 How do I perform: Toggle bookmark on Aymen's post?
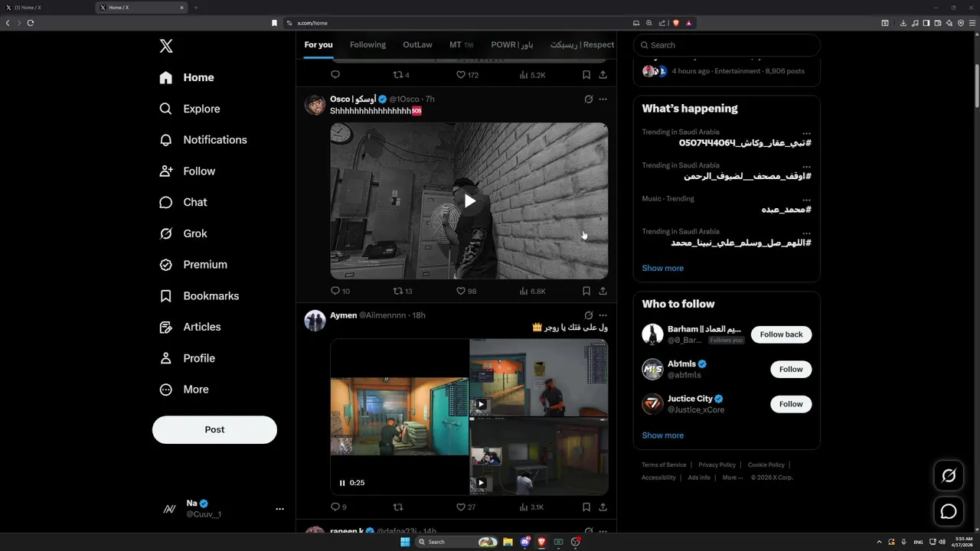coord(586,507)
